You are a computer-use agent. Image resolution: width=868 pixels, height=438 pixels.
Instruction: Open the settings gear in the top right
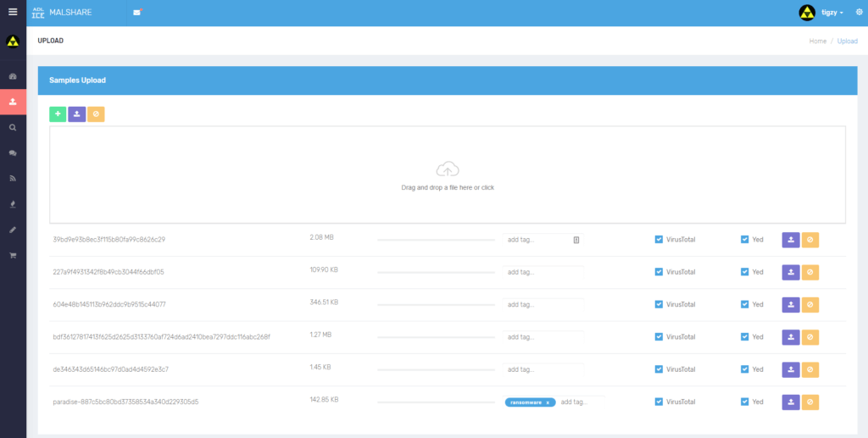tap(859, 13)
